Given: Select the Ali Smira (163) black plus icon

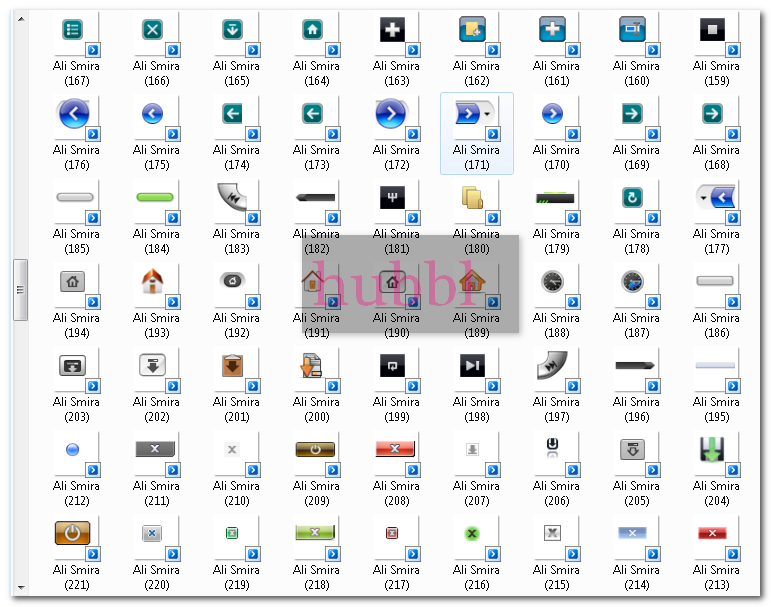Looking at the screenshot, I should point(392,30).
